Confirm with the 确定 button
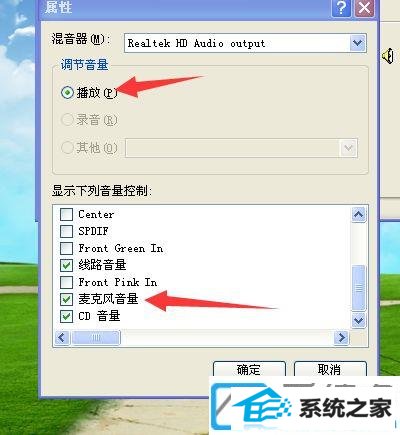This screenshot has width=400, height=435. click(x=249, y=369)
